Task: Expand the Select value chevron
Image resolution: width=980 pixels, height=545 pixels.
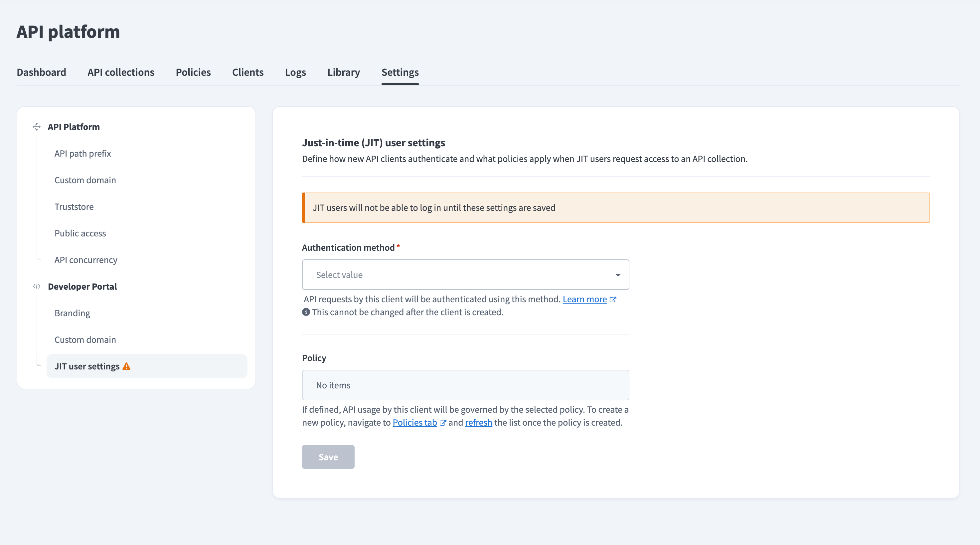Action: (x=618, y=275)
